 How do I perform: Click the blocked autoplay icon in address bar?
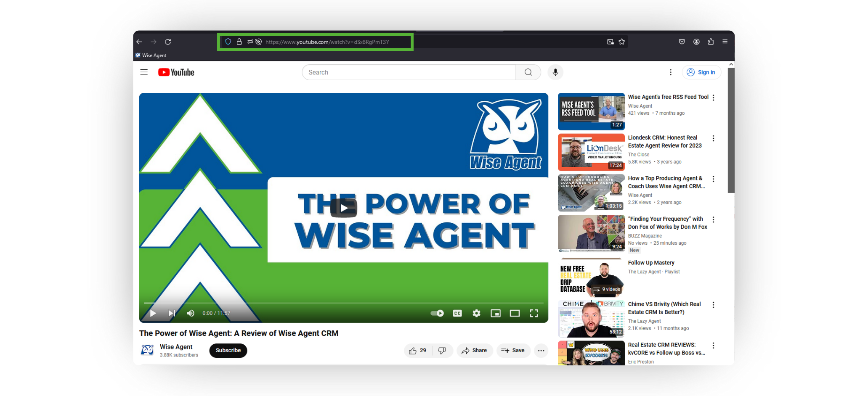(x=259, y=42)
